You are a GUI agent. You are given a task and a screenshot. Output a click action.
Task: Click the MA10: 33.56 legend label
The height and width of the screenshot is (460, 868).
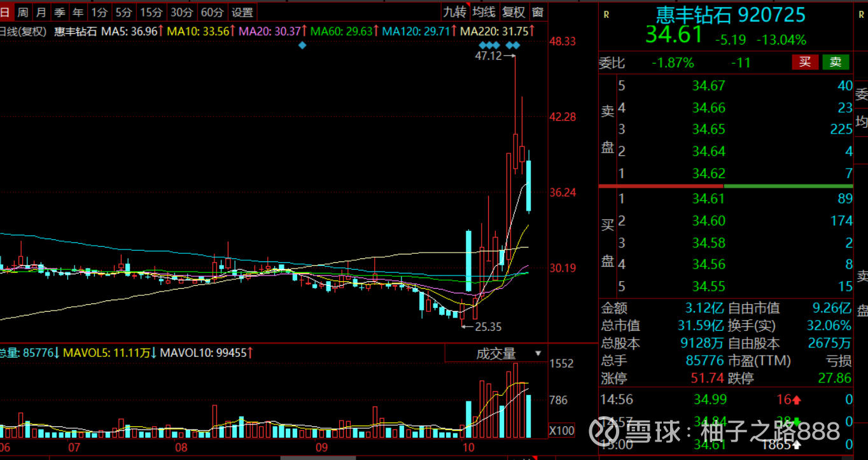(x=201, y=31)
